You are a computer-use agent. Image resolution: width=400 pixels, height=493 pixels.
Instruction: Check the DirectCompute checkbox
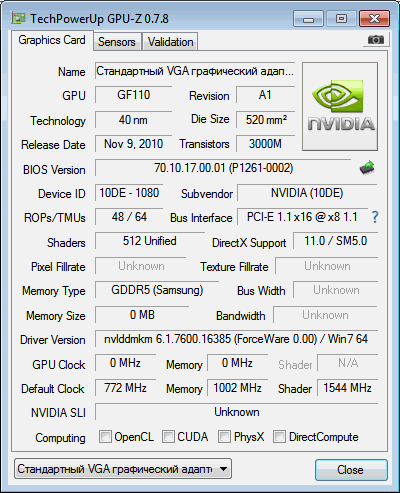tap(279, 436)
